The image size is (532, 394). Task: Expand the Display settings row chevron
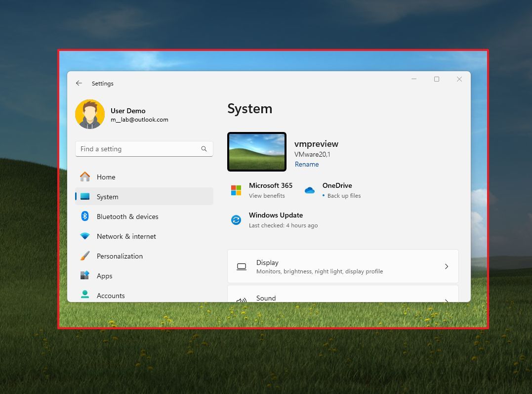[x=447, y=266]
